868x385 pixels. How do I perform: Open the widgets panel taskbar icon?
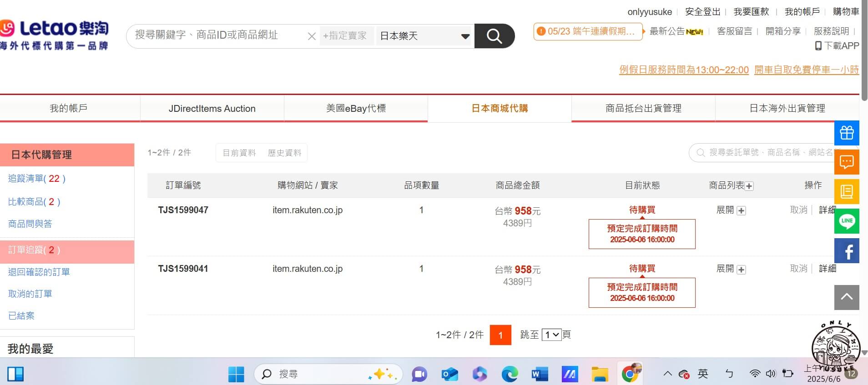click(15, 374)
